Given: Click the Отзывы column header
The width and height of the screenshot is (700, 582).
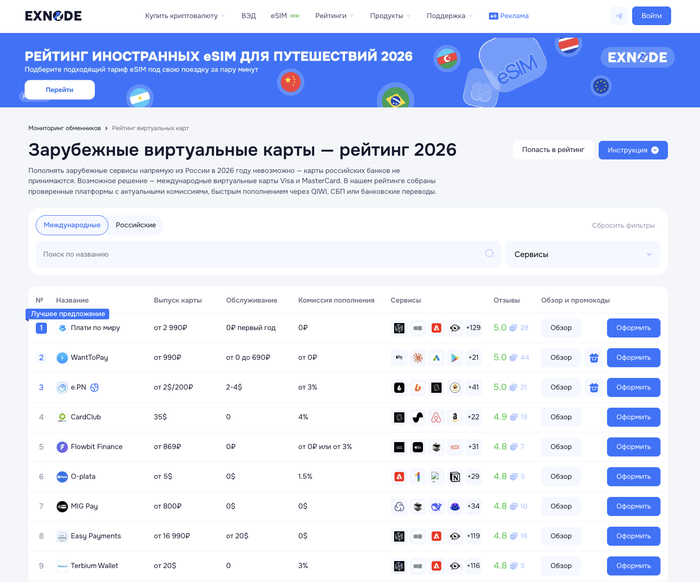Looking at the screenshot, I should pyautogui.click(x=507, y=300).
